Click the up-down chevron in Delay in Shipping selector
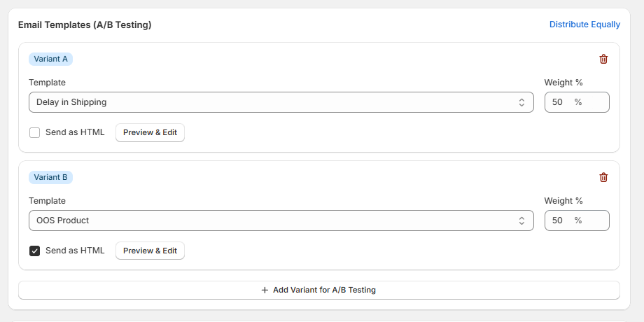The width and height of the screenshot is (644, 322). click(521, 102)
